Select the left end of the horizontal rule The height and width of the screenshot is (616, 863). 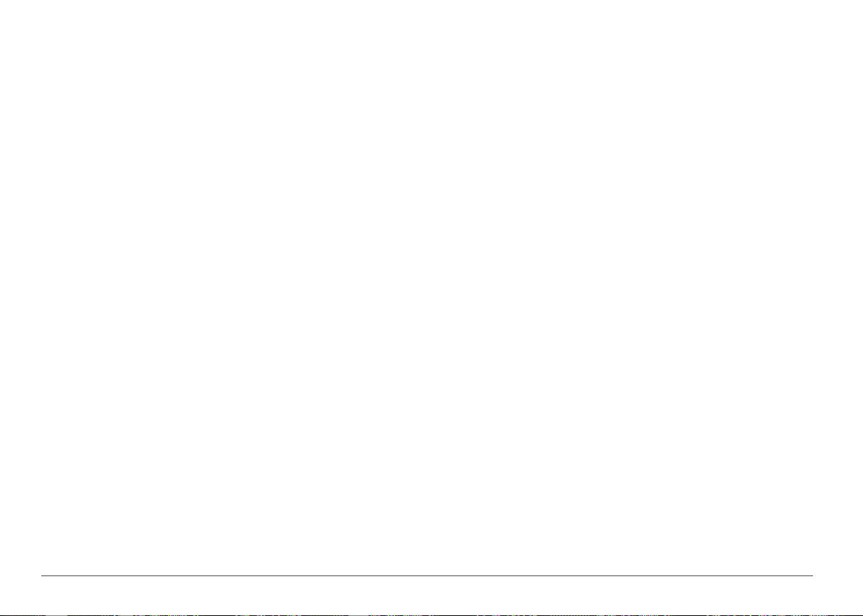[43, 575]
